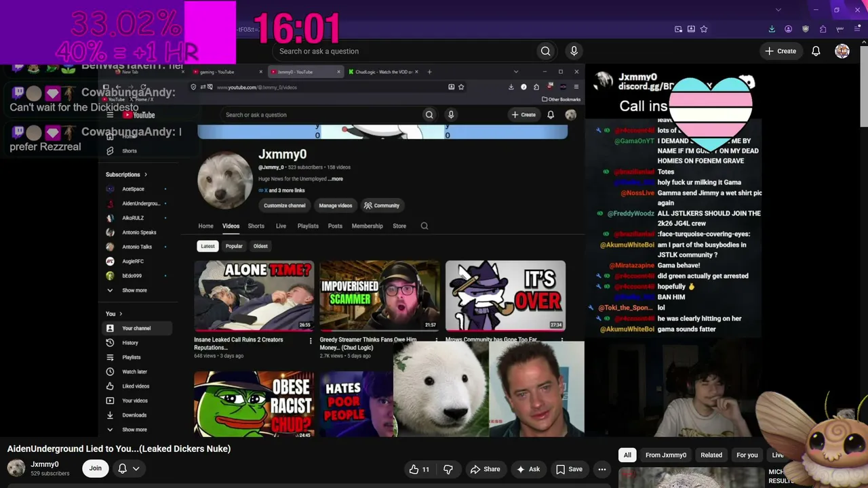Select the gaming - YouTube tab in the recorded browser
This screenshot has height=488, width=868.
click(x=227, y=72)
